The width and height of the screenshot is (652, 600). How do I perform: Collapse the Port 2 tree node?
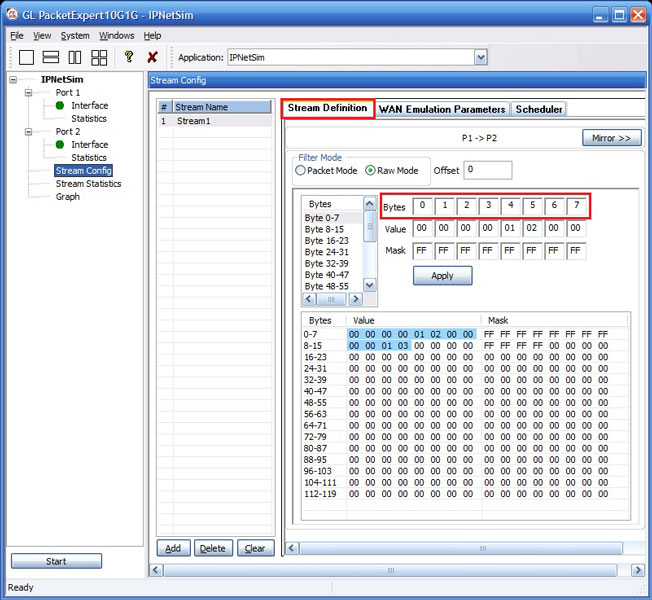tap(28, 132)
